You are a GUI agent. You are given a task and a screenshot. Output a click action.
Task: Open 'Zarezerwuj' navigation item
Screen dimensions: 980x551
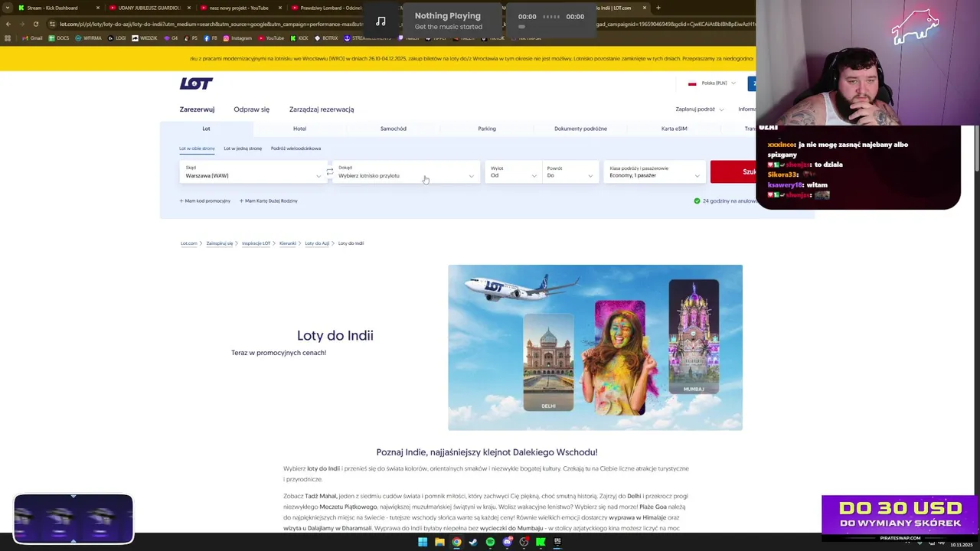pos(197,109)
